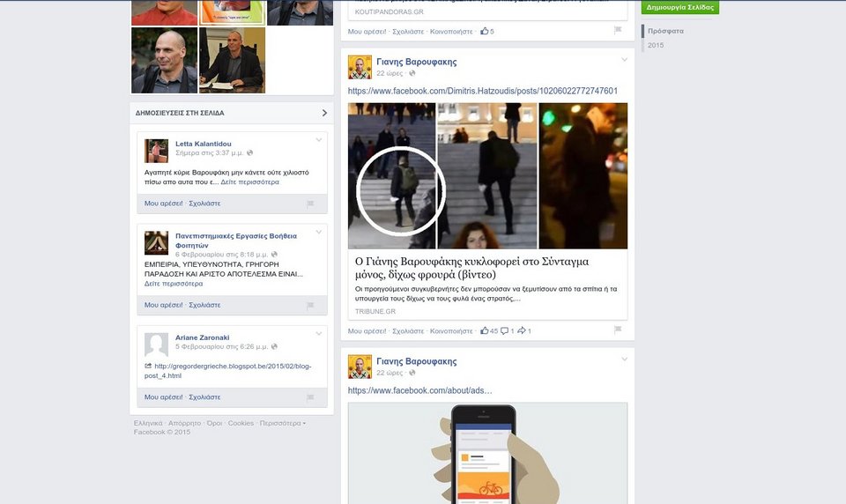Open Ariane Zaronaki blank profile picture
Image resolution: width=846 pixels, height=504 pixels.
coord(157,345)
